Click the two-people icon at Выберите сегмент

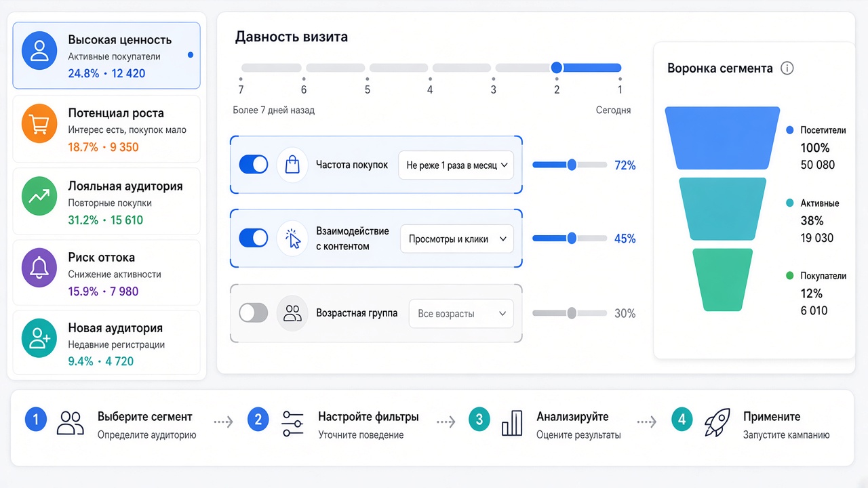70,423
